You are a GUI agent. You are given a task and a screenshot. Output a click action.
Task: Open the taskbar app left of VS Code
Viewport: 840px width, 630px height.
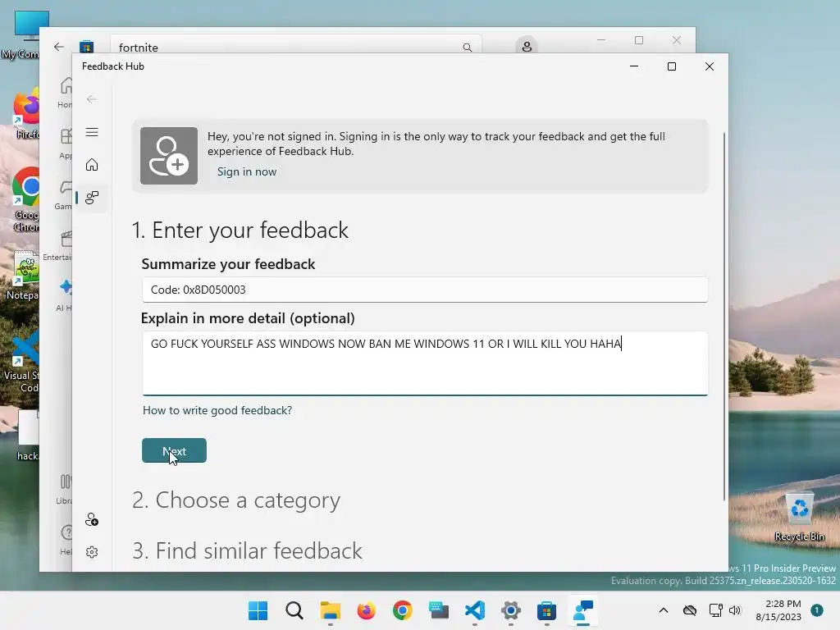[x=439, y=610]
